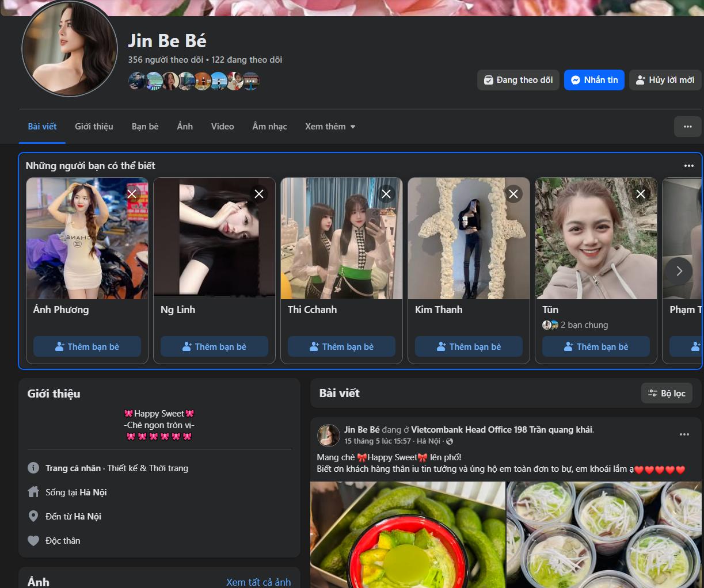Click the location pin beside Đến từ Hà Nội
Image resolution: width=704 pixels, height=588 pixels.
[33, 516]
